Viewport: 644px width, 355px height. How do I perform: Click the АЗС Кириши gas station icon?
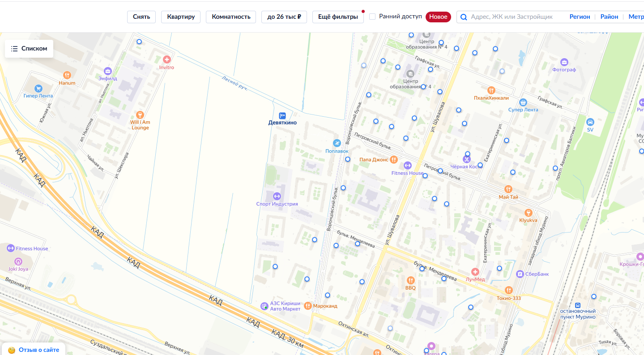(x=264, y=306)
